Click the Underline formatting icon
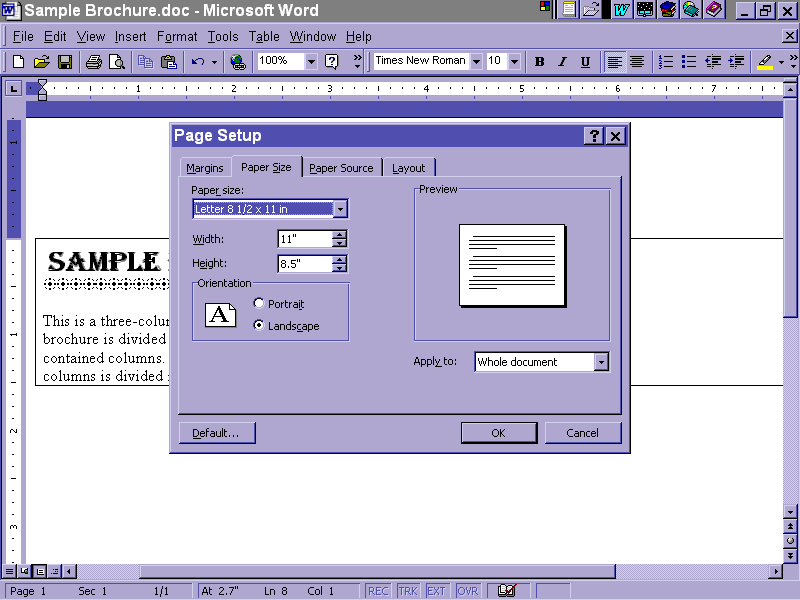Viewport: 800px width, 600px height. pyautogui.click(x=585, y=62)
